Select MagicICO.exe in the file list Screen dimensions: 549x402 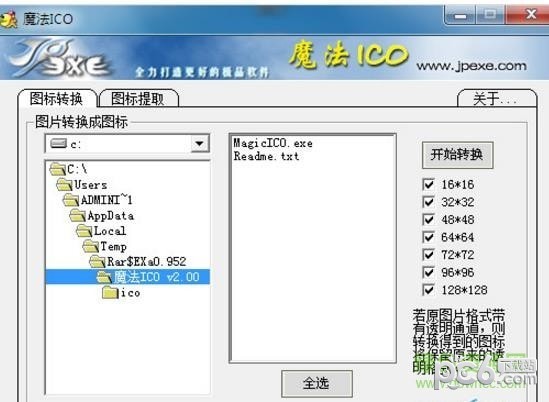click(273, 143)
